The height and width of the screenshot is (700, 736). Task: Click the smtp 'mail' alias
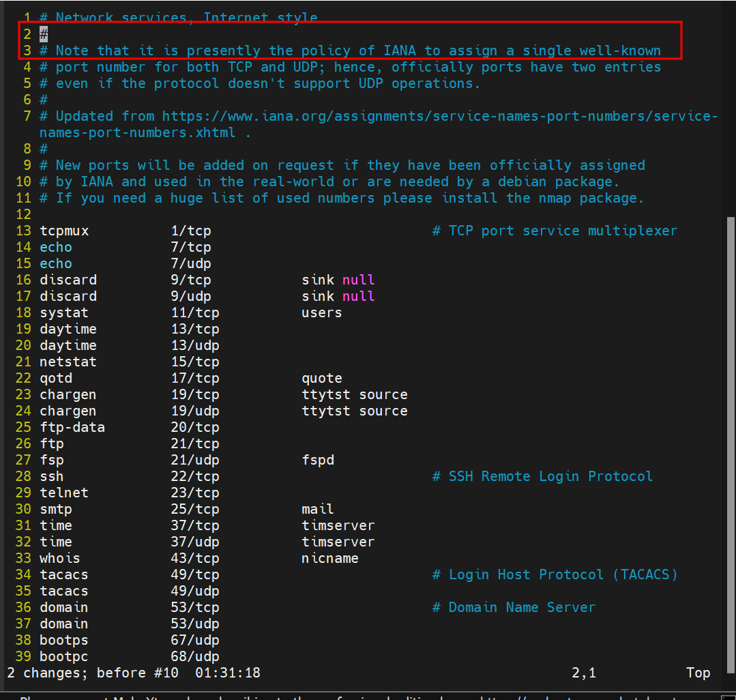(318, 509)
